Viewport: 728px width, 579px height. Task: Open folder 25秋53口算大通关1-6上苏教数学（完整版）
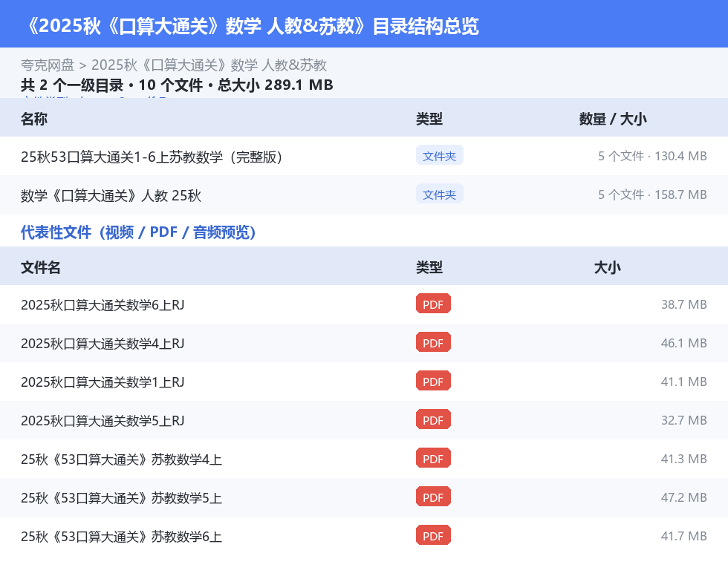pos(152,157)
